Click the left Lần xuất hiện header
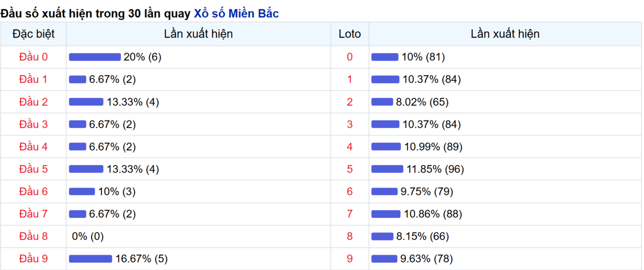The height and width of the screenshot is (270, 644). [x=199, y=34]
